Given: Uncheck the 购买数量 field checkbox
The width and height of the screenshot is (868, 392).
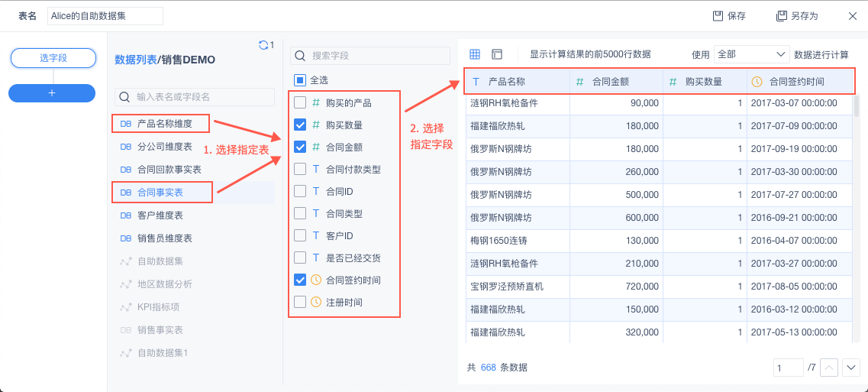Looking at the screenshot, I should click(x=300, y=125).
